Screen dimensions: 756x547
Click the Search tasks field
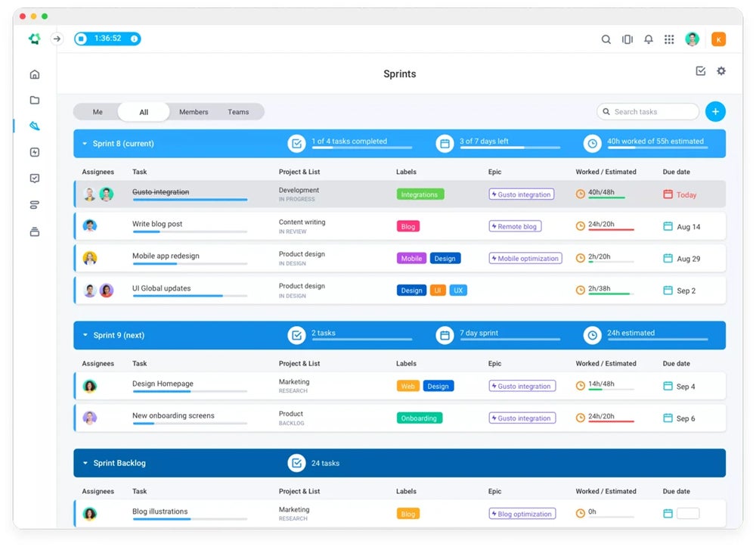648,111
